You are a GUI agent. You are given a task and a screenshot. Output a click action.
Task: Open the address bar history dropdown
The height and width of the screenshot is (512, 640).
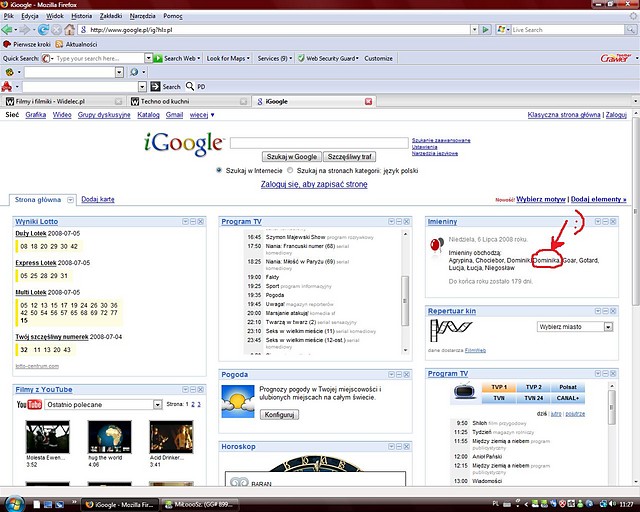coord(474,29)
